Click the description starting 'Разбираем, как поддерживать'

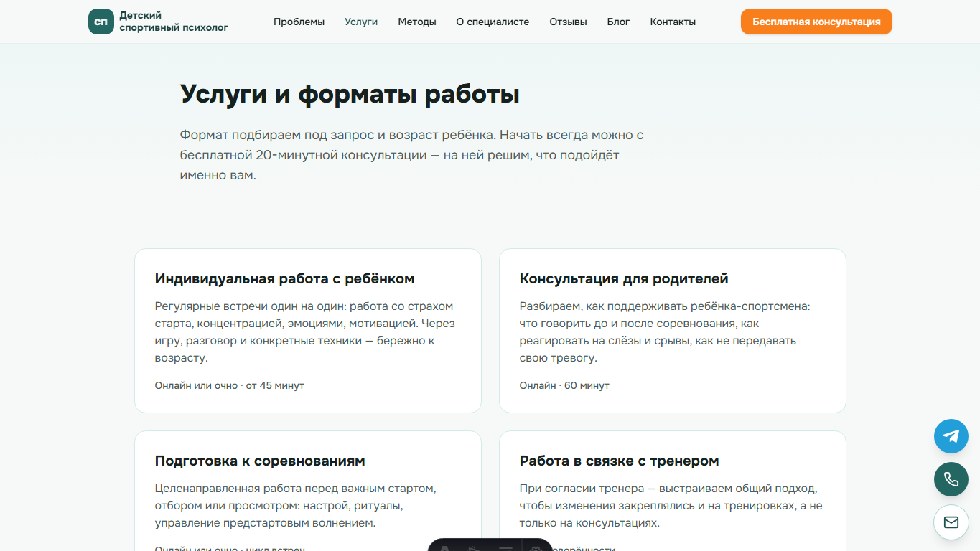point(665,331)
